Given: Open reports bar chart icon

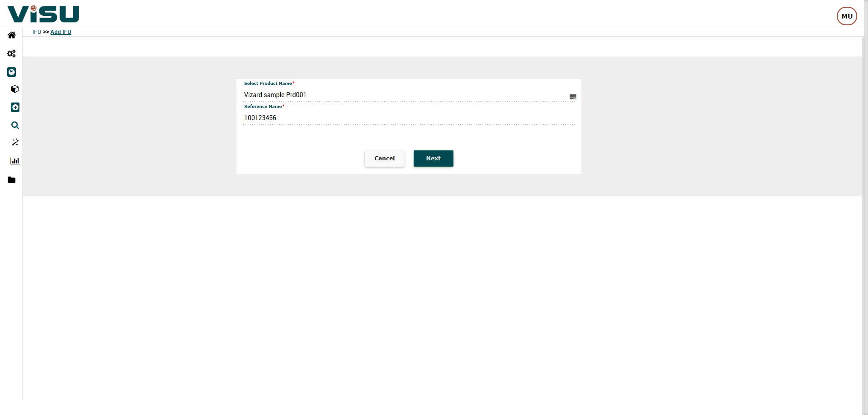Looking at the screenshot, I should pos(15,161).
